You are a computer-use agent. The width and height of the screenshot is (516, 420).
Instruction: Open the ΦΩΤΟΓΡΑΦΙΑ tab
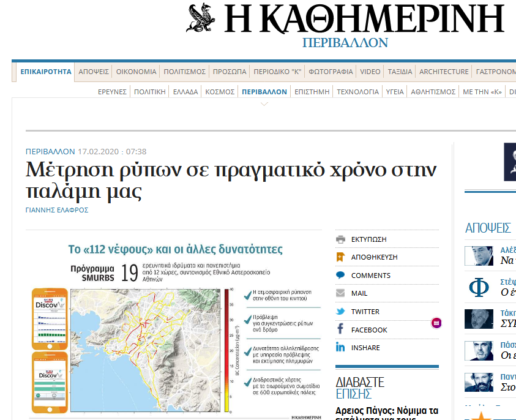[331, 72]
